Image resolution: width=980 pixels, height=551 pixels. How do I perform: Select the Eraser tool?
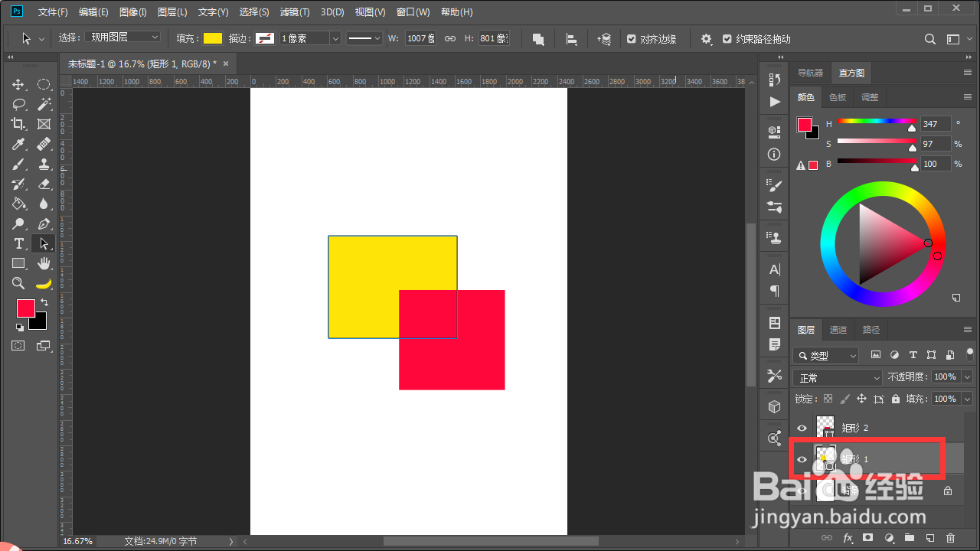44,184
